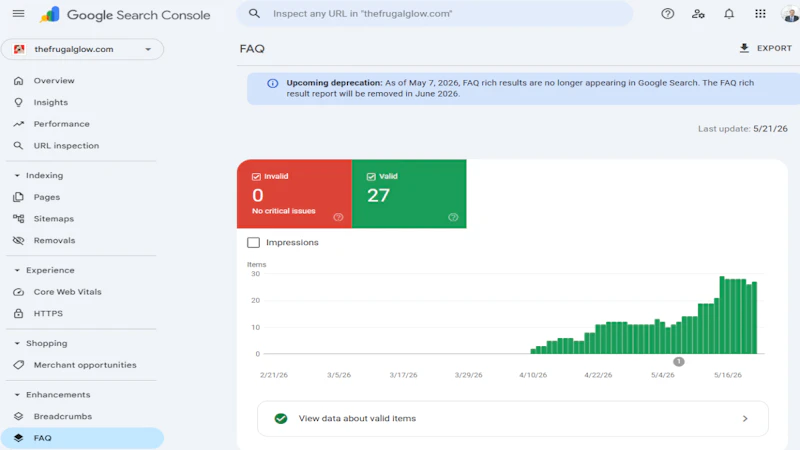Viewport: 800px width, 450px height.
Task: Go to Core Web Vitals report
Action: pyautogui.click(x=67, y=292)
